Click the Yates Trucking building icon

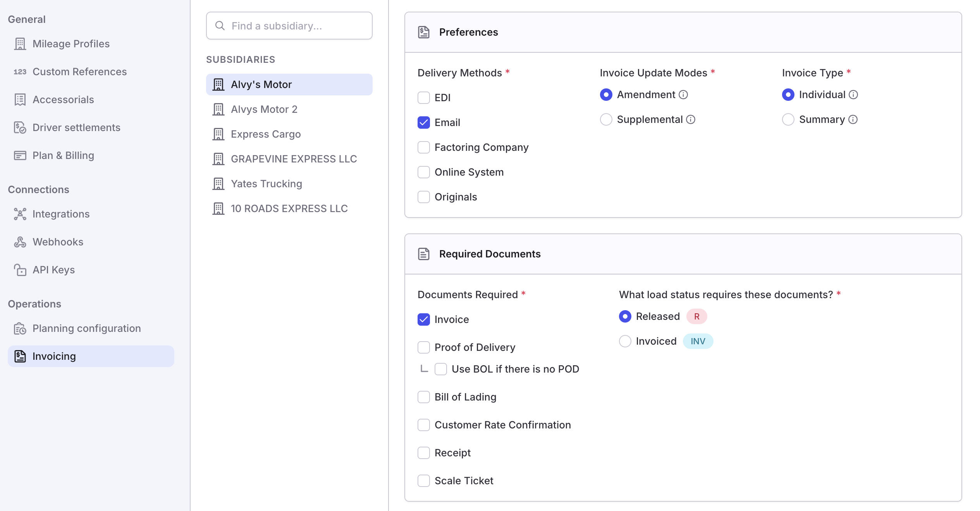coord(218,184)
